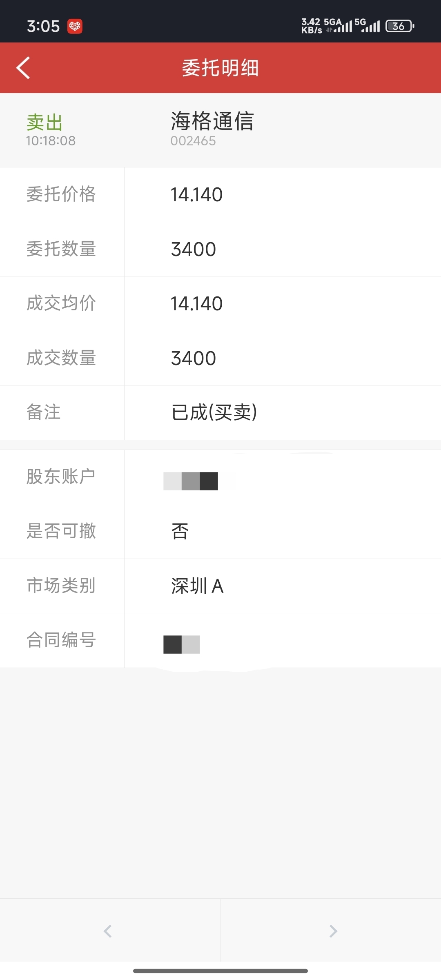Tap the green 卖出 label
Image resolution: width=441 pixels, height=980 pixels.
[45, 122]
